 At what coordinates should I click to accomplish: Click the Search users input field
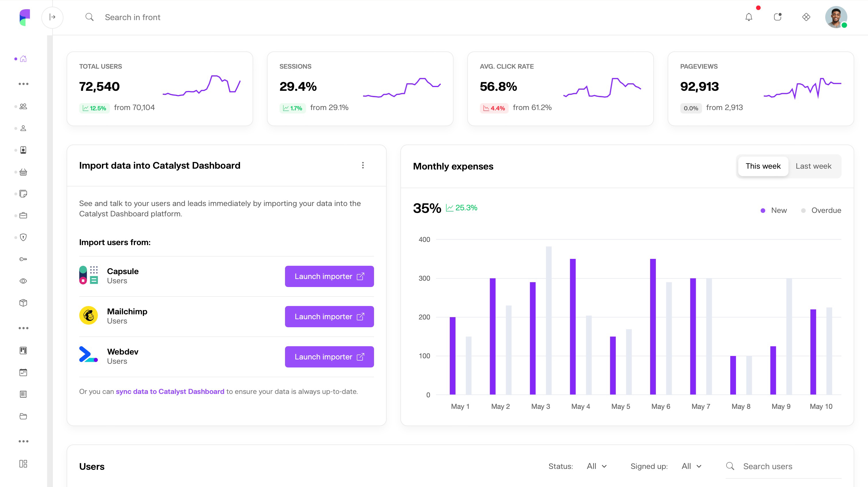[788, 466]
